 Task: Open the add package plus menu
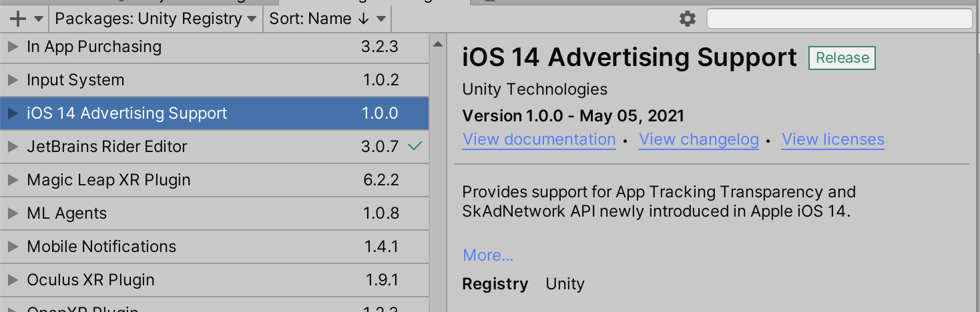[x=26, y=19]
